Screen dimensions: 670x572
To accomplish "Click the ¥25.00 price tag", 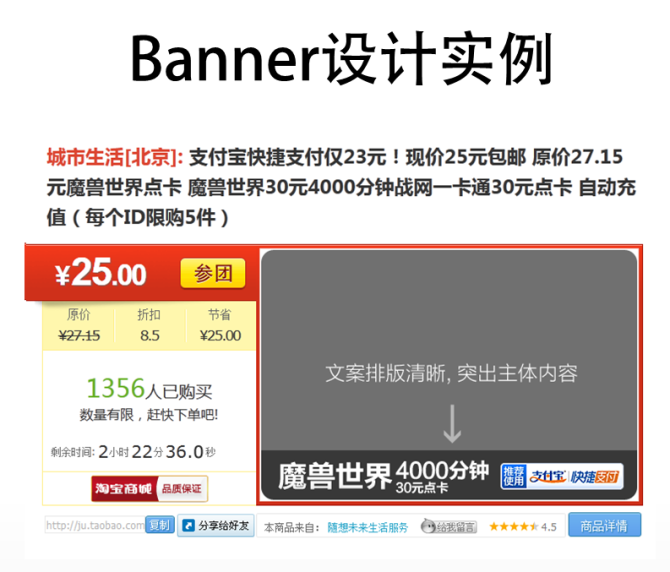I will [x=100, y=274].
